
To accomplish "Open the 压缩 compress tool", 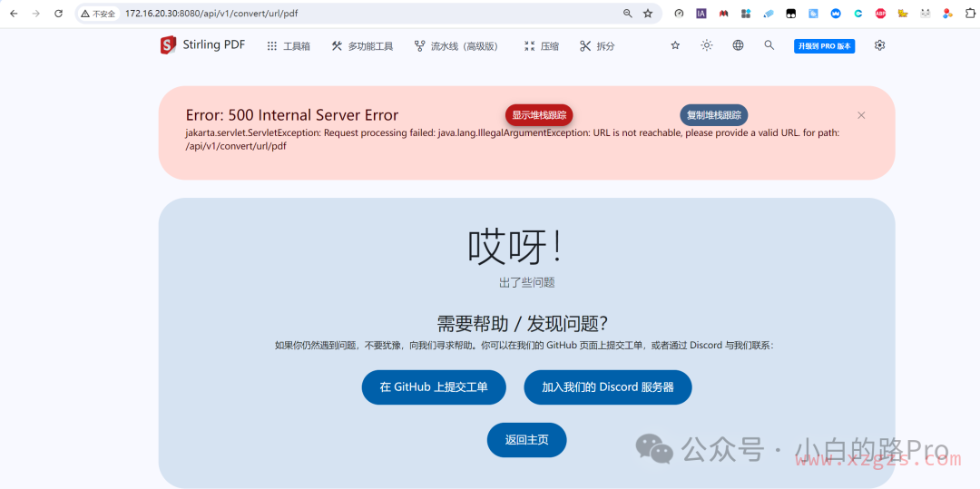I will (541, 45).
